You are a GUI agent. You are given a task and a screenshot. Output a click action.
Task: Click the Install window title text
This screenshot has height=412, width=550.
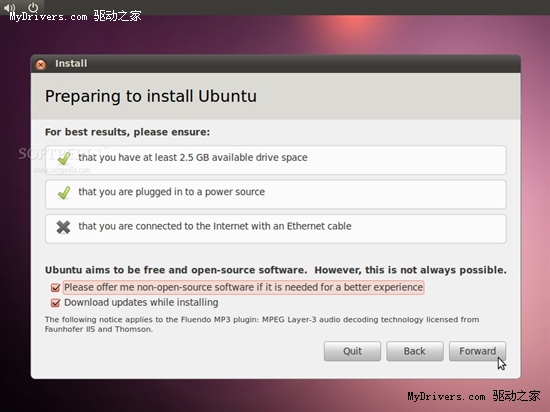pyautogui.click(x=71, y=63)
